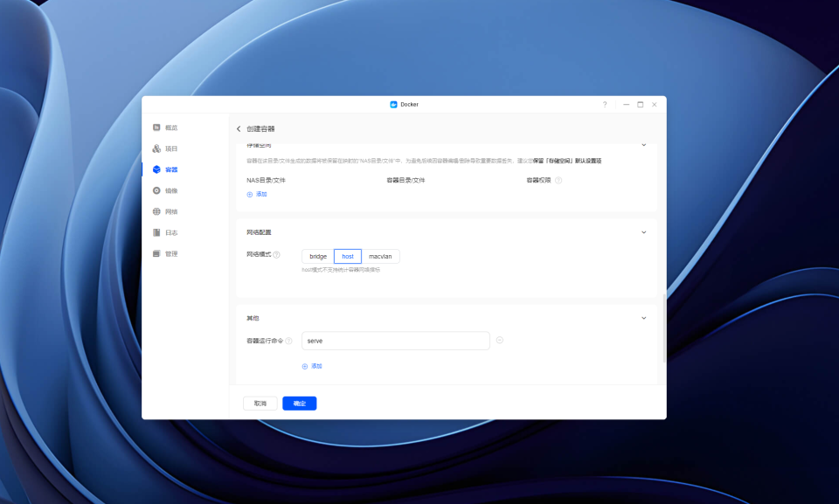Click the help icon next to 网络模式
The image size is (839, 504).
point(277,255)
